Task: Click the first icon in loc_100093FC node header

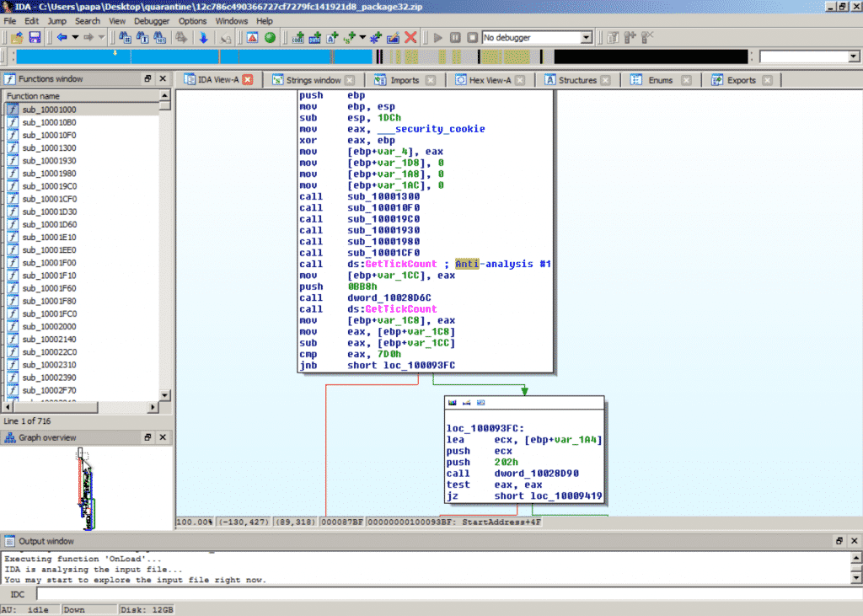Action: click(452, 403)
